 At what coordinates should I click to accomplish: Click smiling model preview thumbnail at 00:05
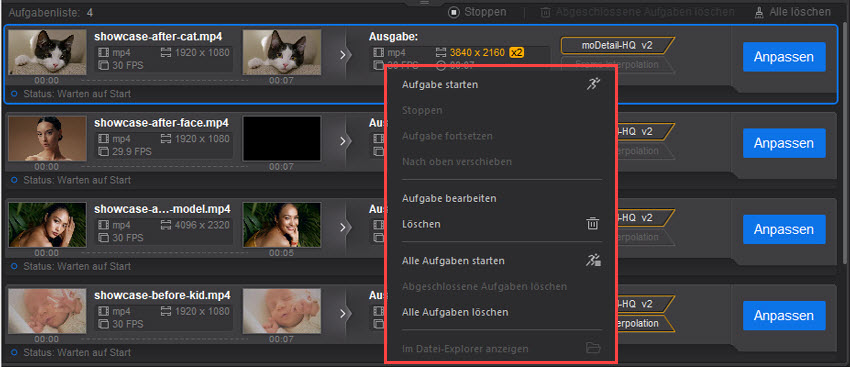tap(282, 224)
